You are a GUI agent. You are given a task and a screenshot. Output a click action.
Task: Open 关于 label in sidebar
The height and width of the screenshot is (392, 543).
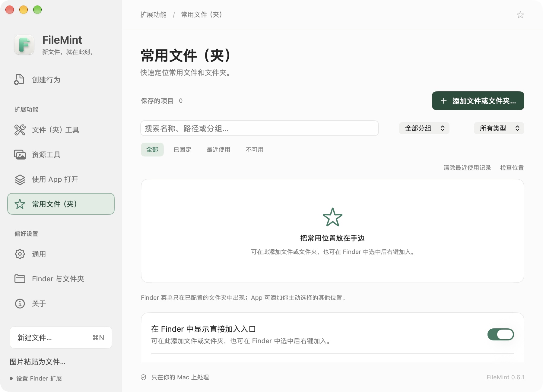point(39,304)
